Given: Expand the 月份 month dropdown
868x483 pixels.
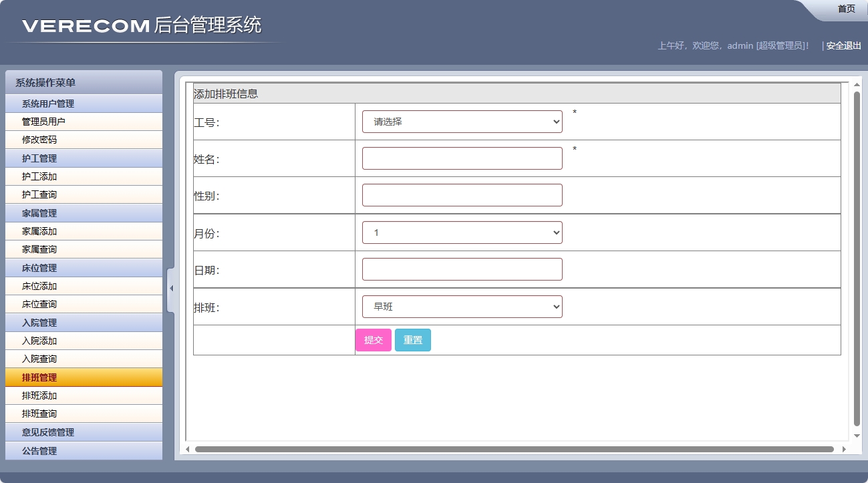Looking at the screenshot, I should coord(461,232).
